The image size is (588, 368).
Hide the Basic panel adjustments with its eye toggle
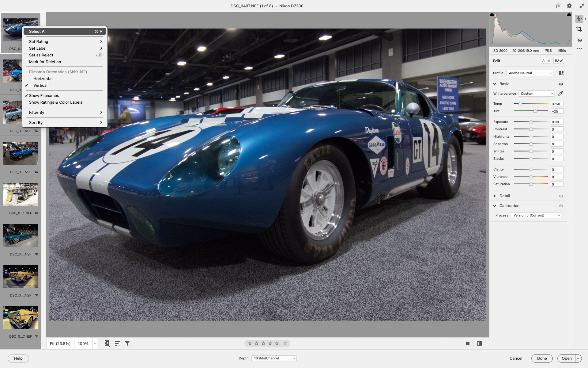click(x=561, y=84)
